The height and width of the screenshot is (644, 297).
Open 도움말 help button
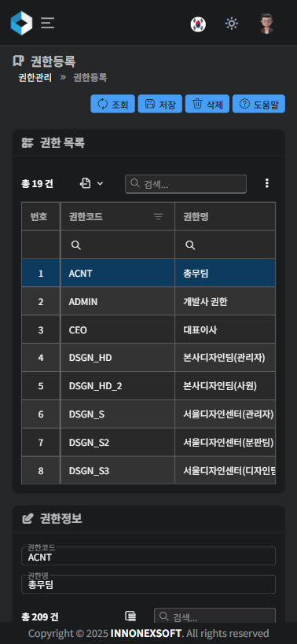coord(258,104)
